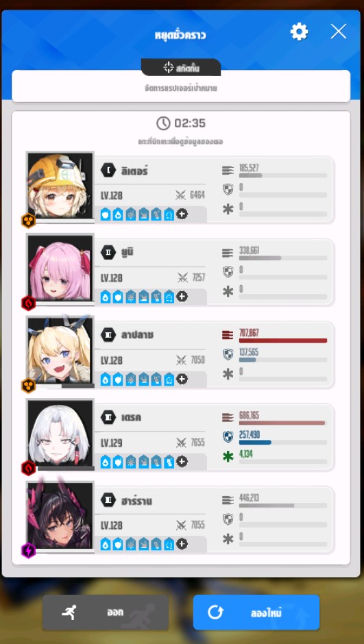
Task: Click Laplace's red damage bar 707,867
Action: (282, 340)
